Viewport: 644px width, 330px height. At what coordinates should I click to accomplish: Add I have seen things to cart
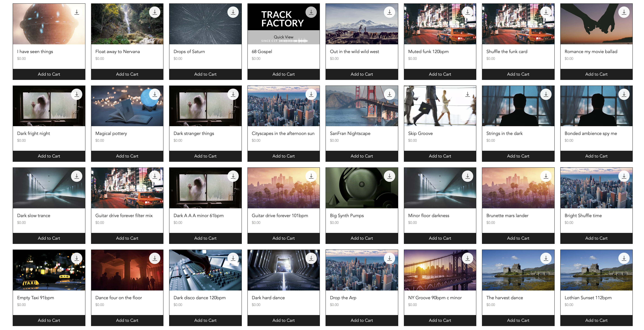(x=49, y=74)
